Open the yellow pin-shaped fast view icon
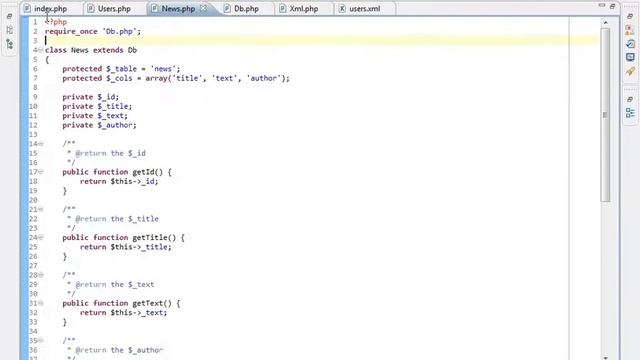This screenshot has height=360, width=640. (630, 71)
